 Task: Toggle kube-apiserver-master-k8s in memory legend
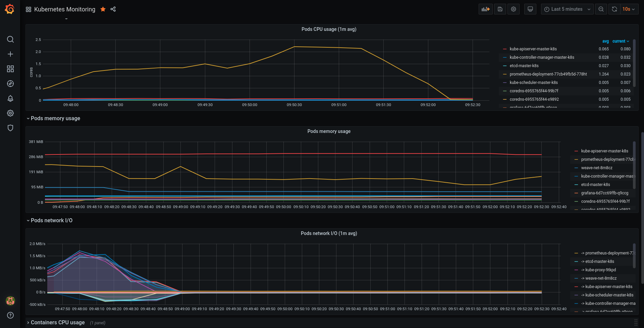[x=604, y=151]
